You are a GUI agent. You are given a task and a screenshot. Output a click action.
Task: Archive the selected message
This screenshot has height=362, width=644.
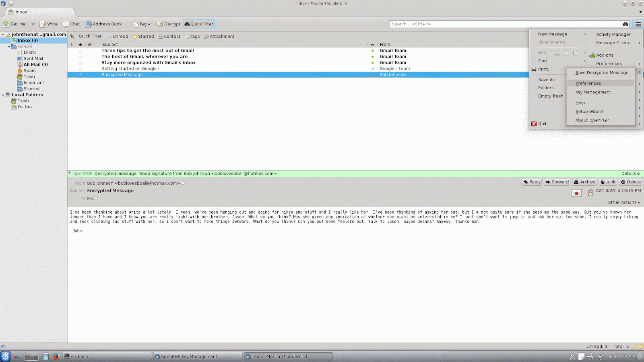tap(584, 182)
